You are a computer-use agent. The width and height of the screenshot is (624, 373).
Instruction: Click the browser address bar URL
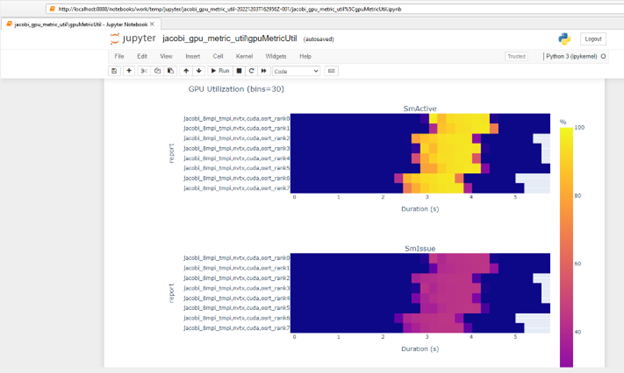[x=230, y=9]
